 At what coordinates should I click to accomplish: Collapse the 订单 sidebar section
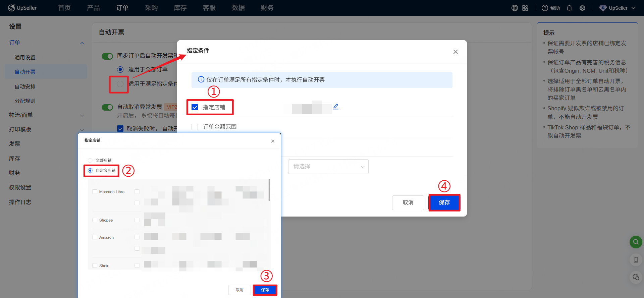coord(82,43)
